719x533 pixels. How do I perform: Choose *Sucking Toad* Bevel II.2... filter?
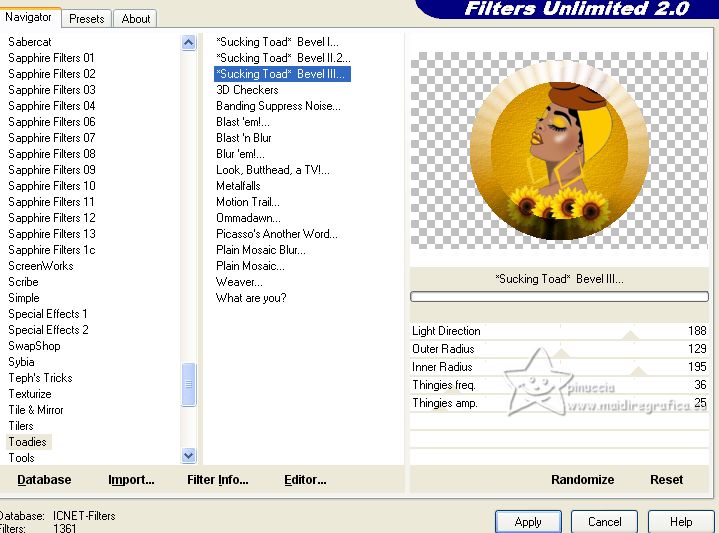pyautogui.click(x=283, y=58)
